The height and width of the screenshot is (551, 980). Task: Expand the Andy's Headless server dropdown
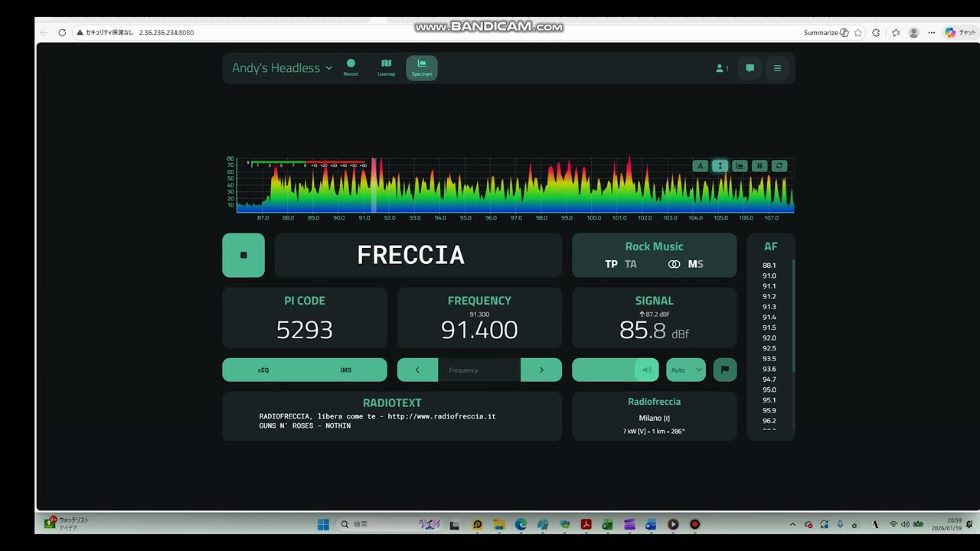click(282, 68)
